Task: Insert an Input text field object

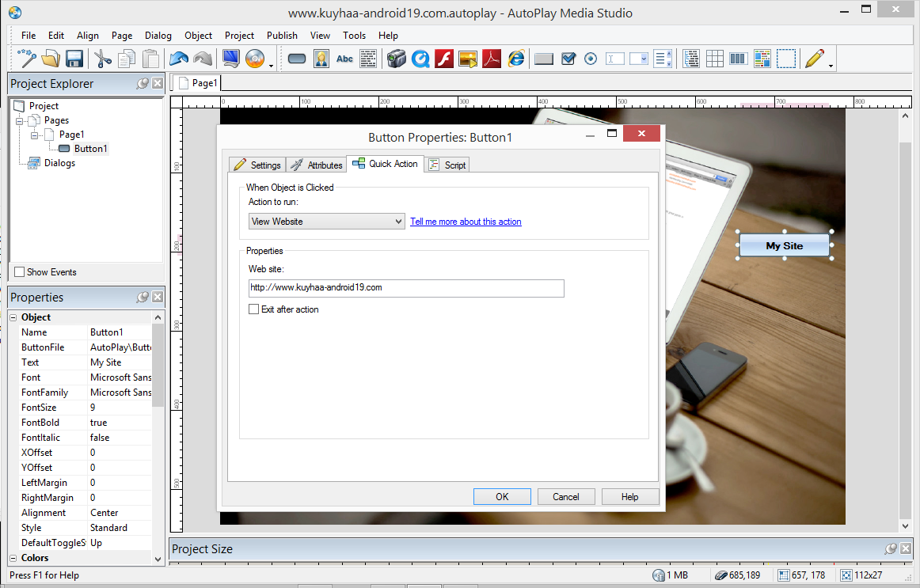Action: (x=615, y=59)
